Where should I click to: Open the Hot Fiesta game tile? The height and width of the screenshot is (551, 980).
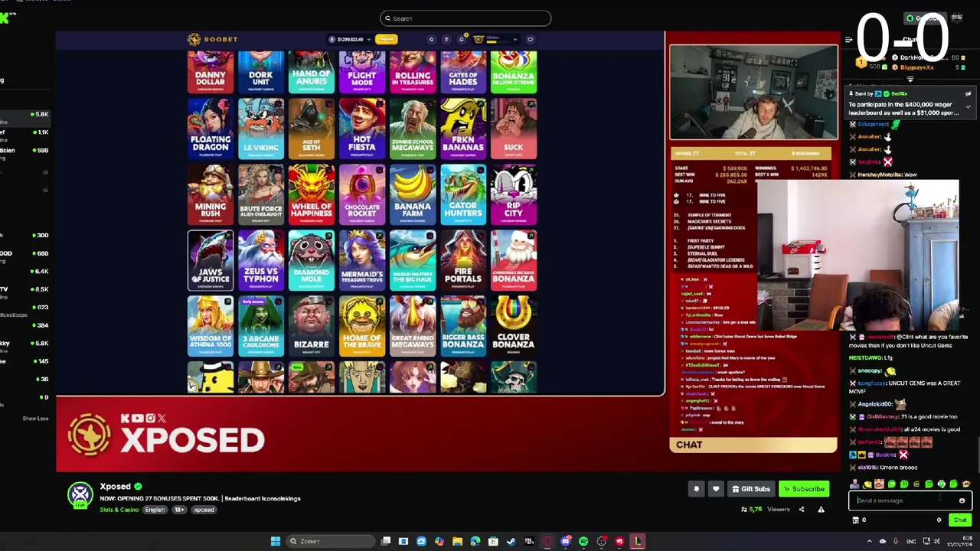(x=362, y=129)
